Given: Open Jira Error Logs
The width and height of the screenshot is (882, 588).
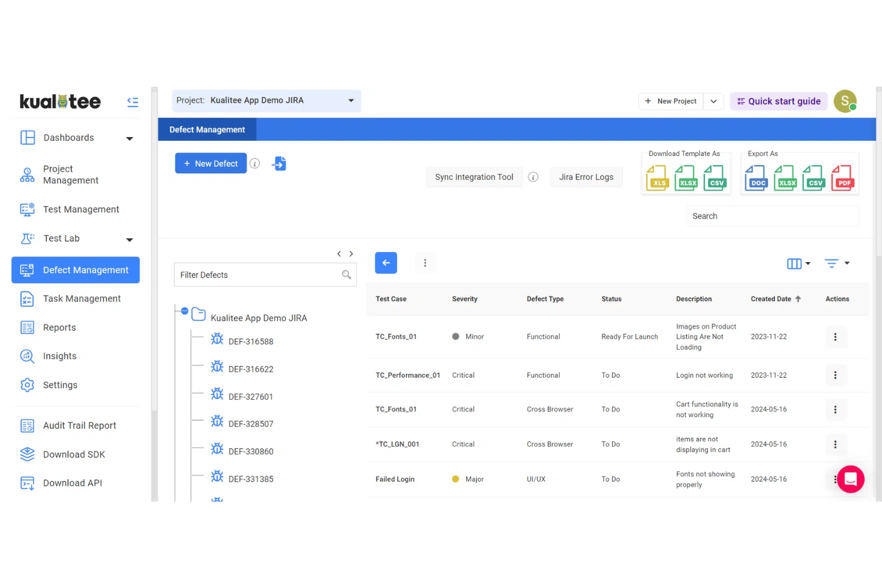Looking at the screenshot, I should point(586,177).
